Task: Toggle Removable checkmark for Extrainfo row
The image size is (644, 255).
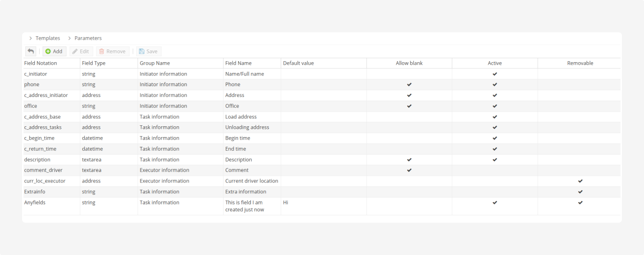Action: click(580, 192)
